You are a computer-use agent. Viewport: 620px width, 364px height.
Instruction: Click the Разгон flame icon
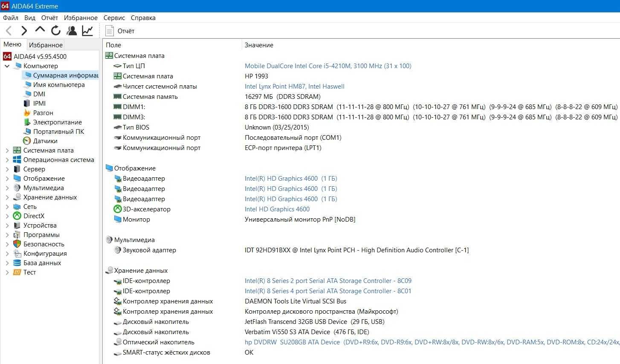27,113
